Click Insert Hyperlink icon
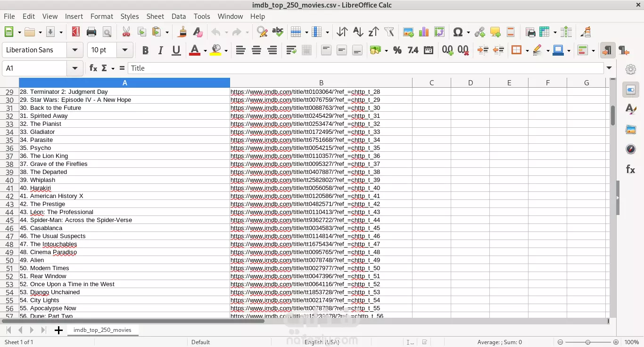 click(479, 32)
